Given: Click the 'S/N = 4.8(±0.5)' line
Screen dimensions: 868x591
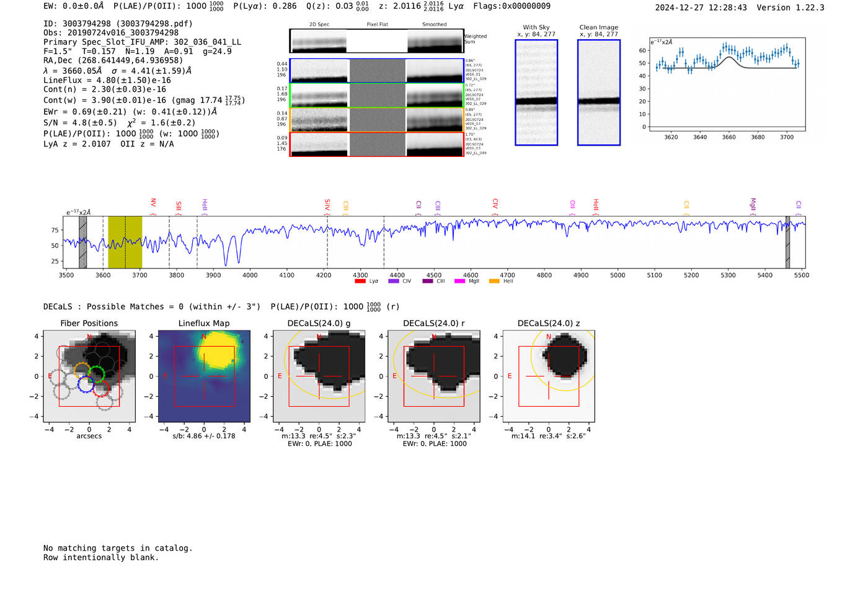Looking at the screenshot, I should (120, 122).
